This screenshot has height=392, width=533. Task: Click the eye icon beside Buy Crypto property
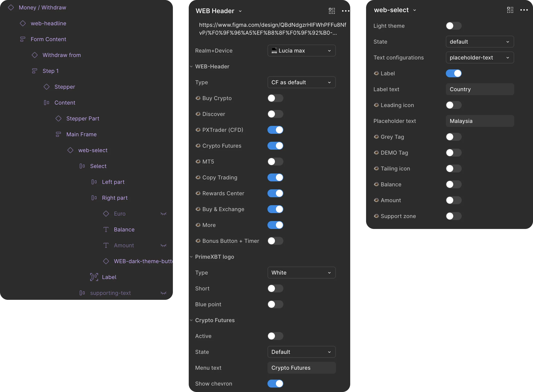198,98
